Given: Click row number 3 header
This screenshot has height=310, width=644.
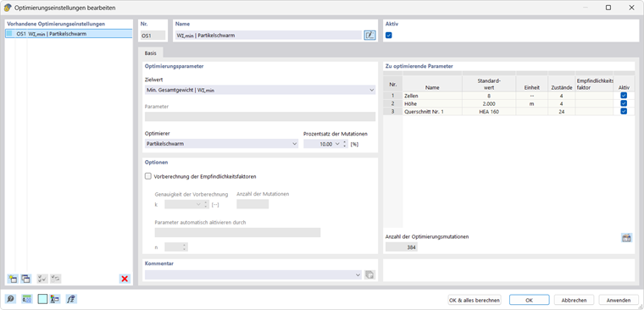Looking at the screenshot, I should pyautogui.click(x=393, y=111).
